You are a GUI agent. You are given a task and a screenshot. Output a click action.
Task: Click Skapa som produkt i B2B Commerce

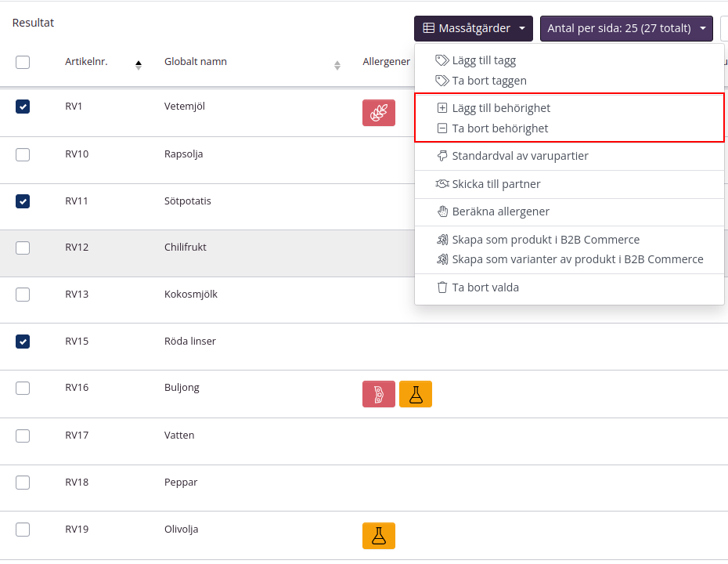pos(546,240)
